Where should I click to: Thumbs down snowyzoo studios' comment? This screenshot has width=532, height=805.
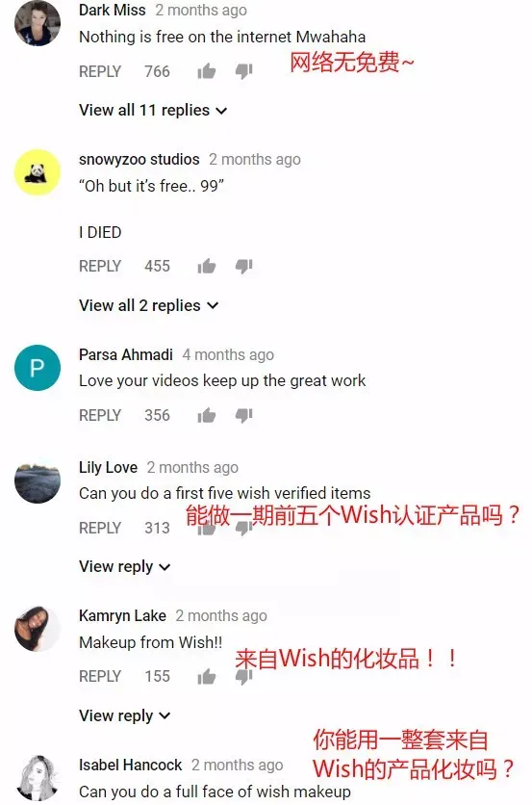243,266
